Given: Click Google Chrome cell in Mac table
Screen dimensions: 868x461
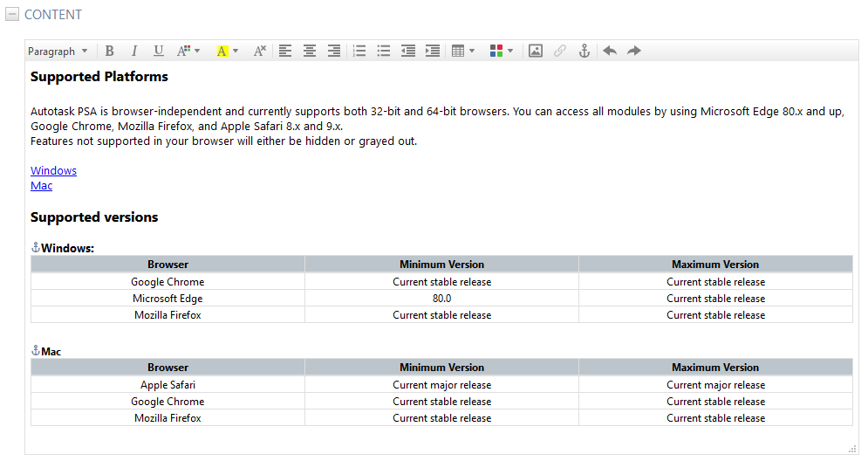Looking at the screenshot, I should tap(167, 402).
